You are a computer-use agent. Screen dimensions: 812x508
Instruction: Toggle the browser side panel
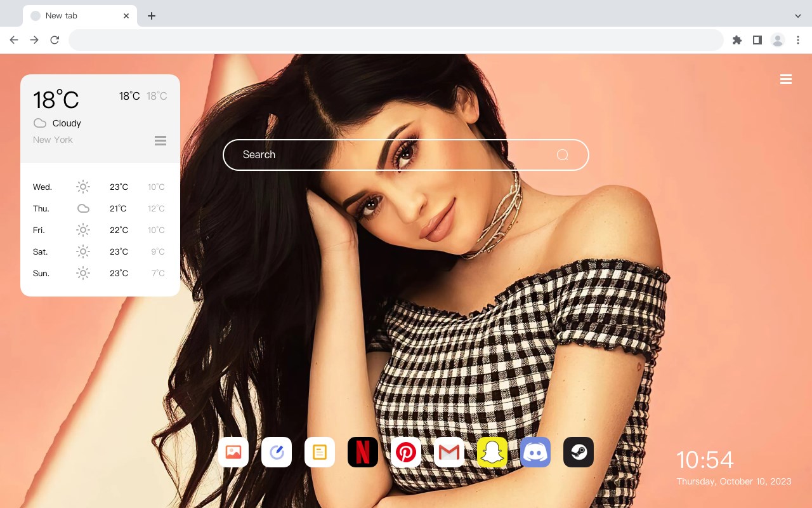pos(757,40)
